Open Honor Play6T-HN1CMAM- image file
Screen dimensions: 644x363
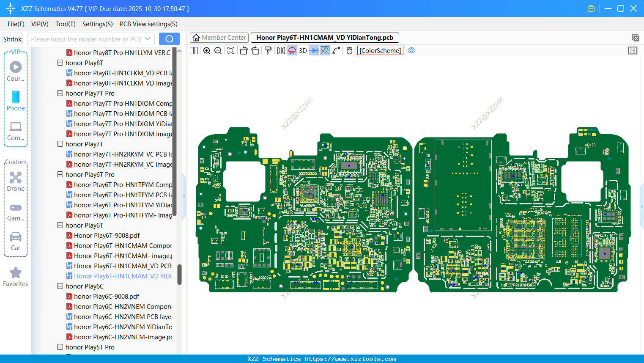[x=119, y=256]
